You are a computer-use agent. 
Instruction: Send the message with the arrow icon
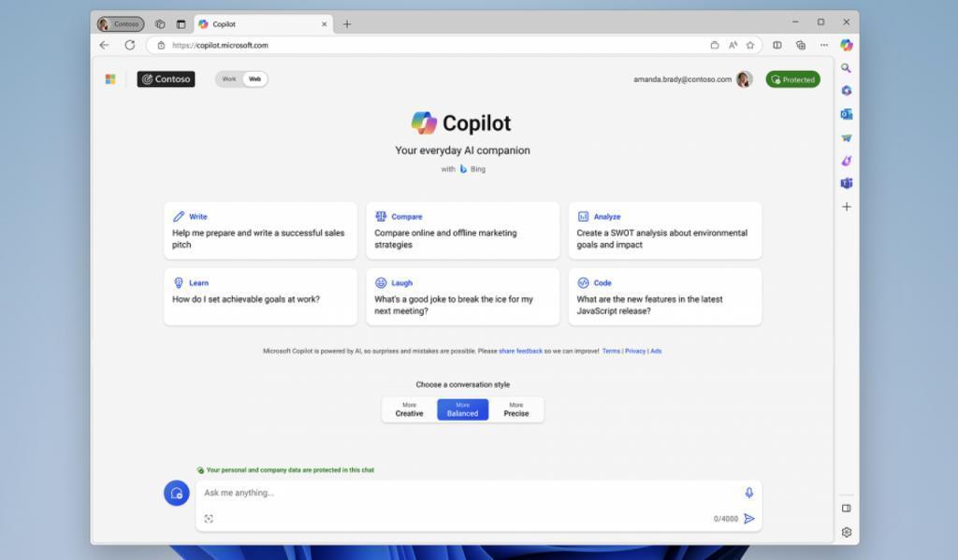(x=749, y=519)
